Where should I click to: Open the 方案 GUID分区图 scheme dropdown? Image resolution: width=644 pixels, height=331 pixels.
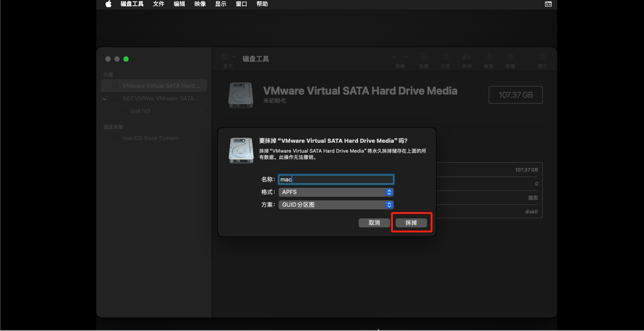(336, 205)
